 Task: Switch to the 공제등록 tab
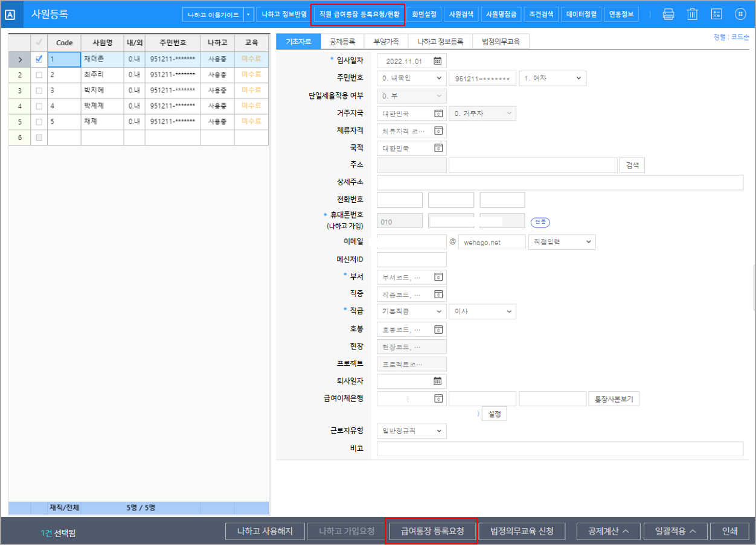tap(342, 42)
